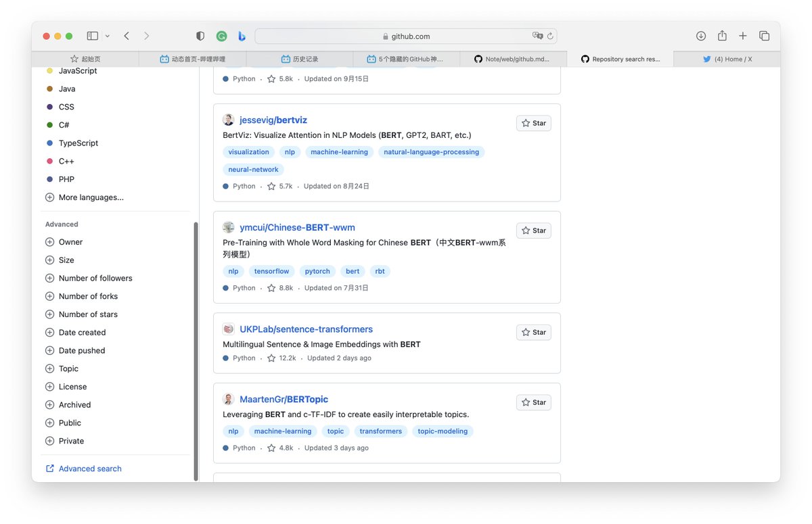Select the topic-modeling topic tag
This screenshot has width=812, height=524.
pyautogui.click(x=443, y=431)
